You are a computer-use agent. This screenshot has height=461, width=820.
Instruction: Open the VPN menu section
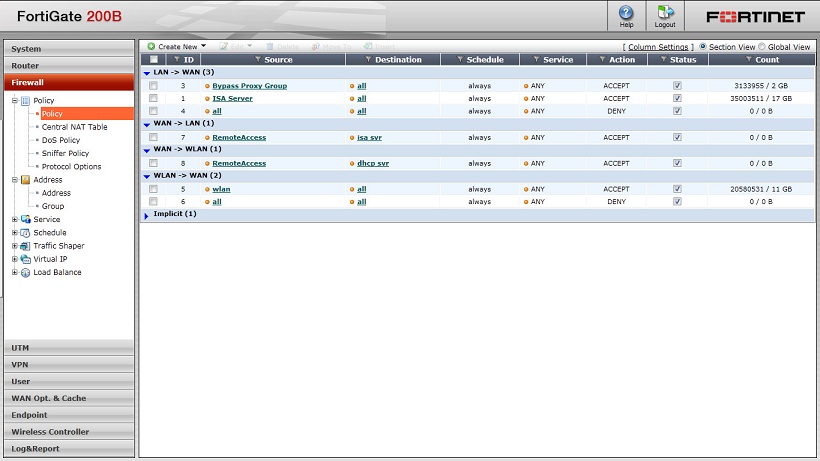[69, 364]
